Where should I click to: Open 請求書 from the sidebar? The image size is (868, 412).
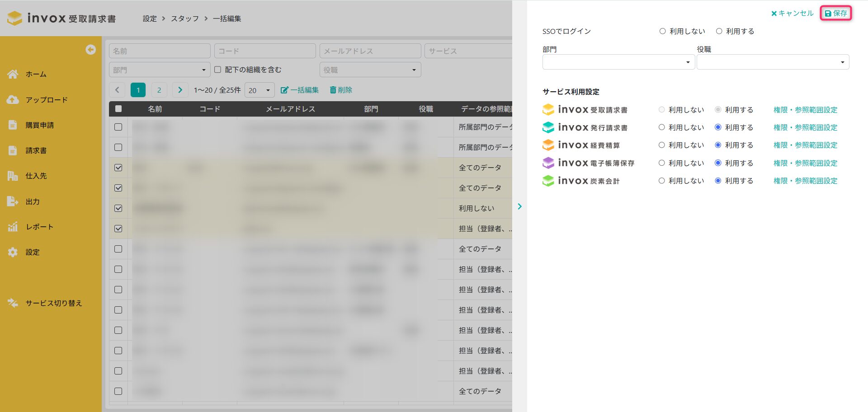click(36, 150)
